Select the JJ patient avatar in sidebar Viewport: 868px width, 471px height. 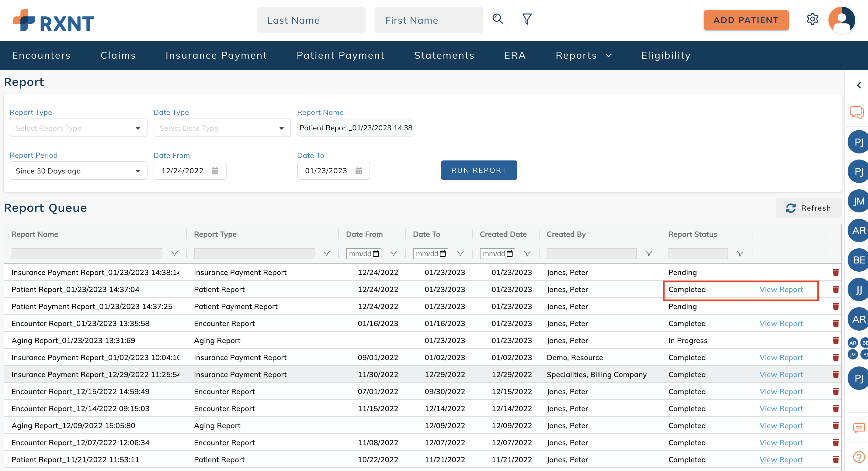tap(859, 290)
